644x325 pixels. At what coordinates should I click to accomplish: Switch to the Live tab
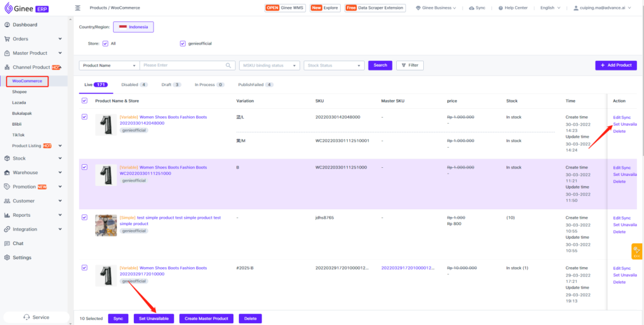pyautogui.click(x=96, y=84)
